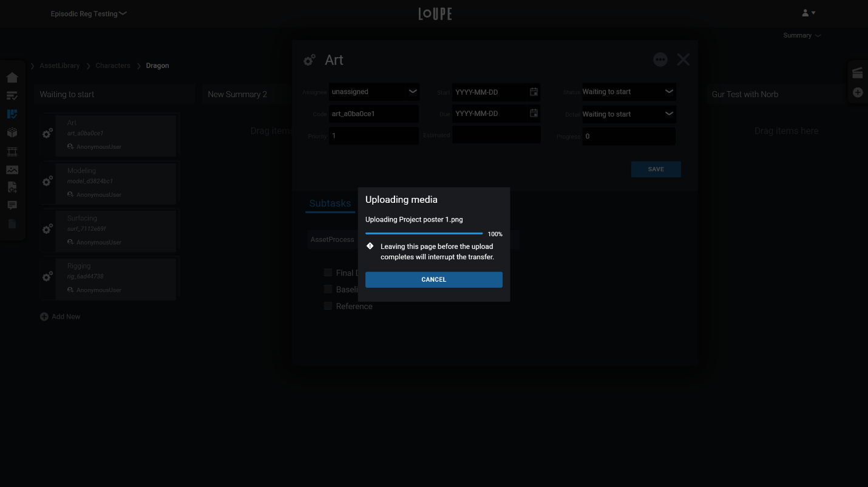Open the Due date calendar picker
The height and width of the screenshot is (487, 868).
pos(534,113)
